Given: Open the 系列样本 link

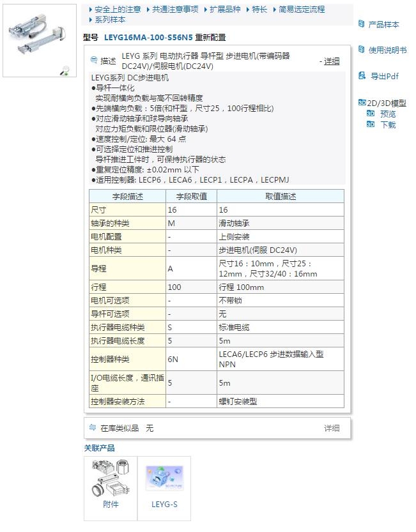Looking at the screenshot, I should [x=110, y=20].
